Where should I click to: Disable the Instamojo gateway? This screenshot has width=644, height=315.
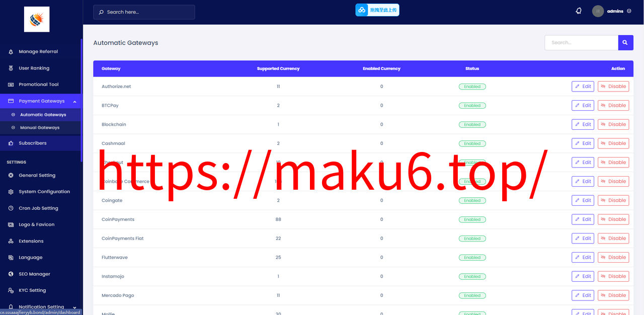[613, 276]
